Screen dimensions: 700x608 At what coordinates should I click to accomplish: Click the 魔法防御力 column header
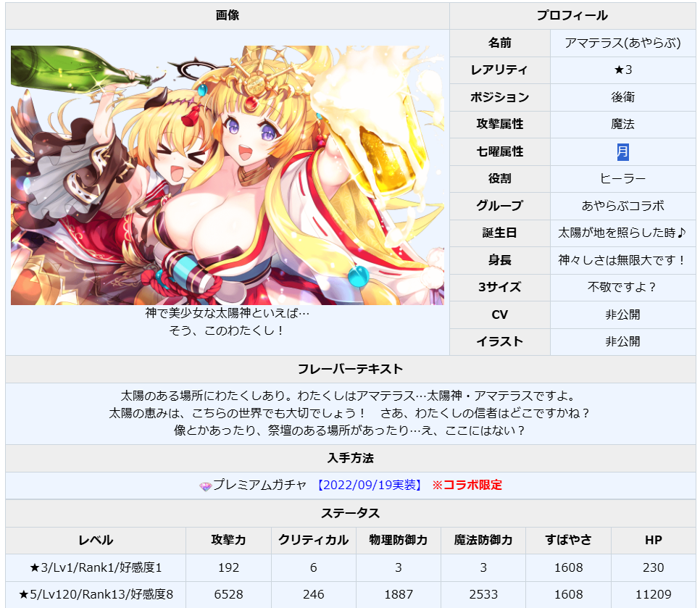(x=483, y=541)
